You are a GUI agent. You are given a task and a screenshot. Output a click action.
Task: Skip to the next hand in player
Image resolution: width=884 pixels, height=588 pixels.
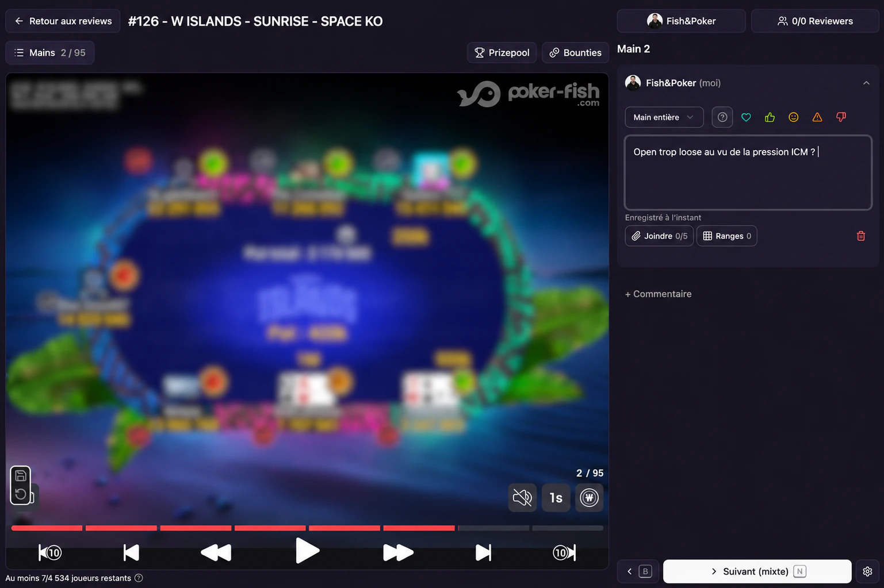(483, 552)
